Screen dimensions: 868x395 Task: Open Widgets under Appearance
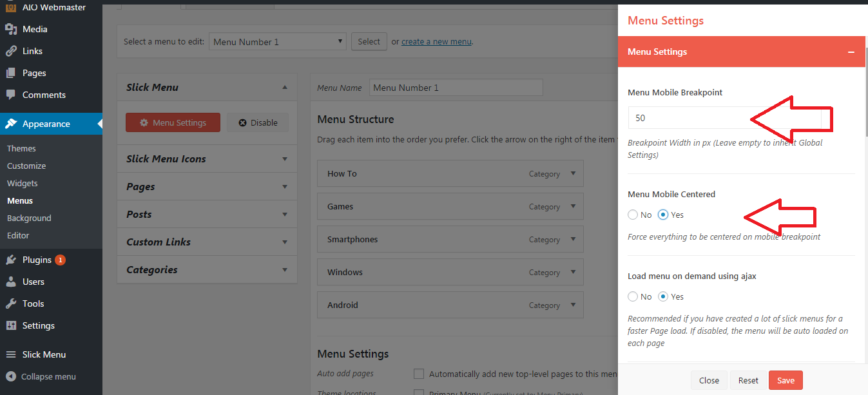point(23,183)
